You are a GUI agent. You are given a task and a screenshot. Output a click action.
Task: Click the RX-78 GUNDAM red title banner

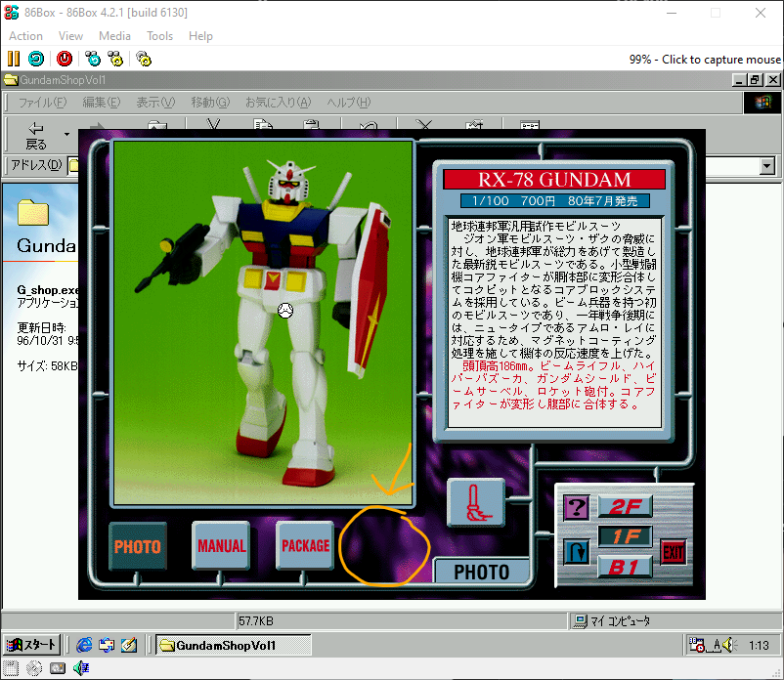tap(554, 180)
